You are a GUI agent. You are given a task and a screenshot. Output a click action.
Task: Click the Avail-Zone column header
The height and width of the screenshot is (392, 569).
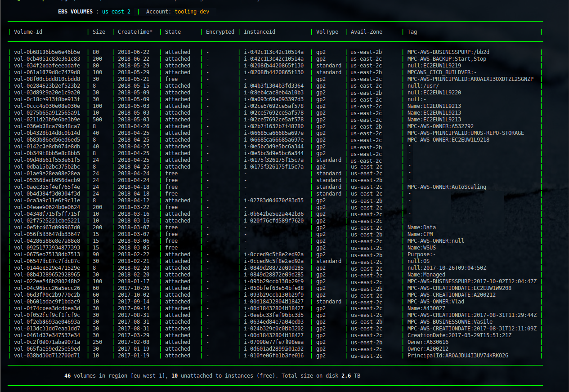click(367, 32)
